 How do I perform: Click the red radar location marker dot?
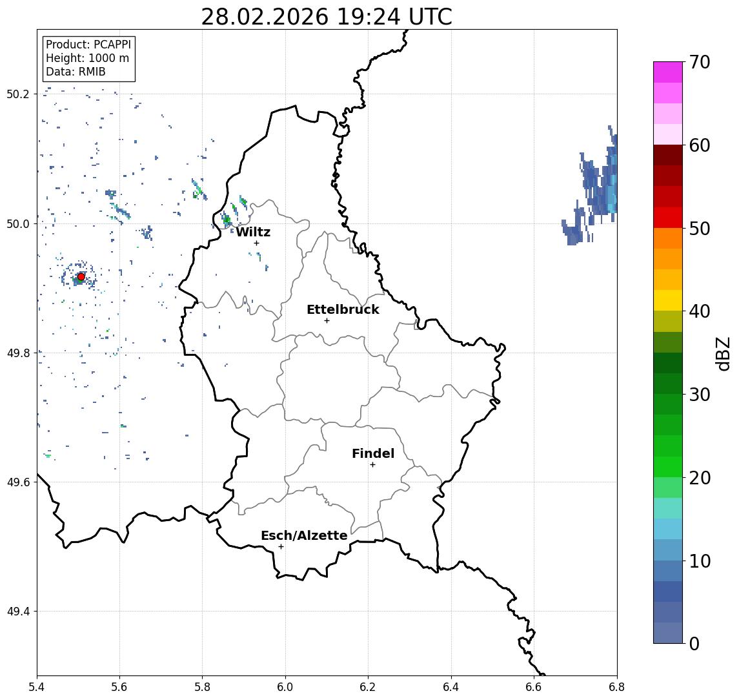click(x=81, y=277)
